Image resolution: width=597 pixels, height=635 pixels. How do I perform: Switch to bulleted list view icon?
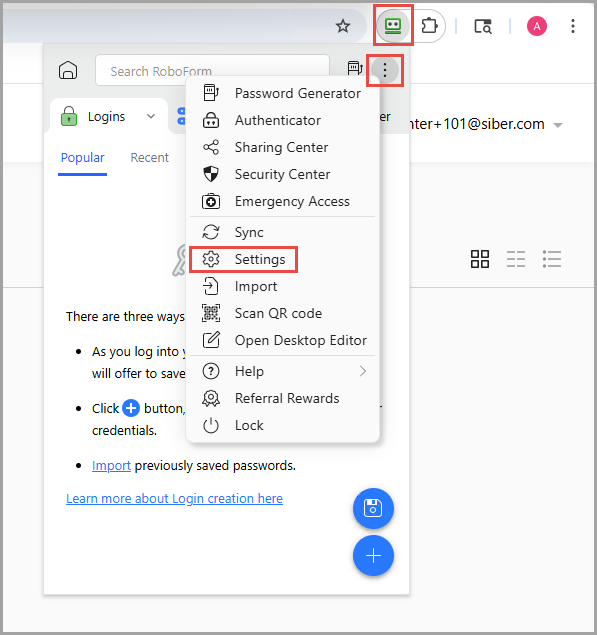tap(552, 259)
